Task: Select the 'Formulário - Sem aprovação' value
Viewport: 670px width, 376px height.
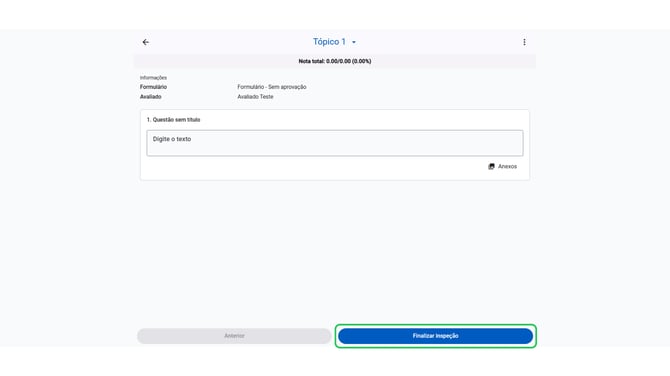Action: pos(272,87)
